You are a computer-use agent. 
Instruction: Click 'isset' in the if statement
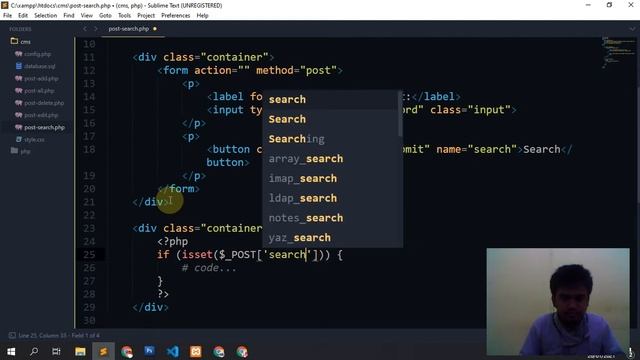pyautogui.click(x=197, y=255)
